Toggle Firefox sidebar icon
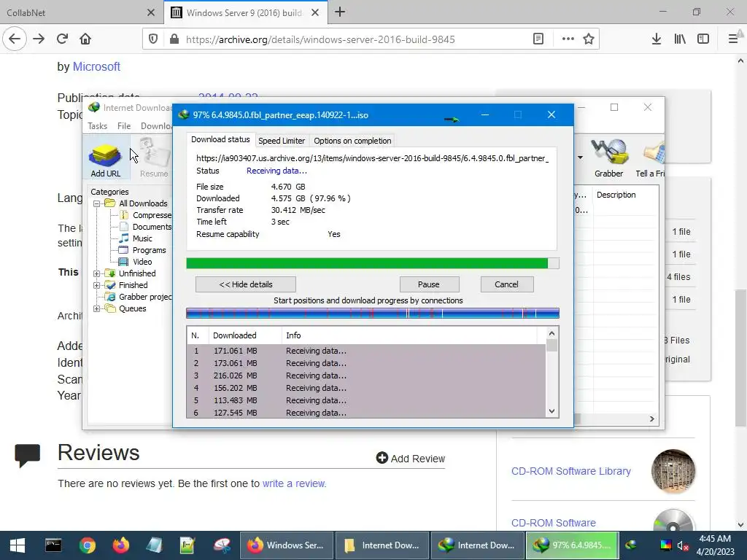The height and width of the screenshot is (560, 747). [x=703, y=39]
